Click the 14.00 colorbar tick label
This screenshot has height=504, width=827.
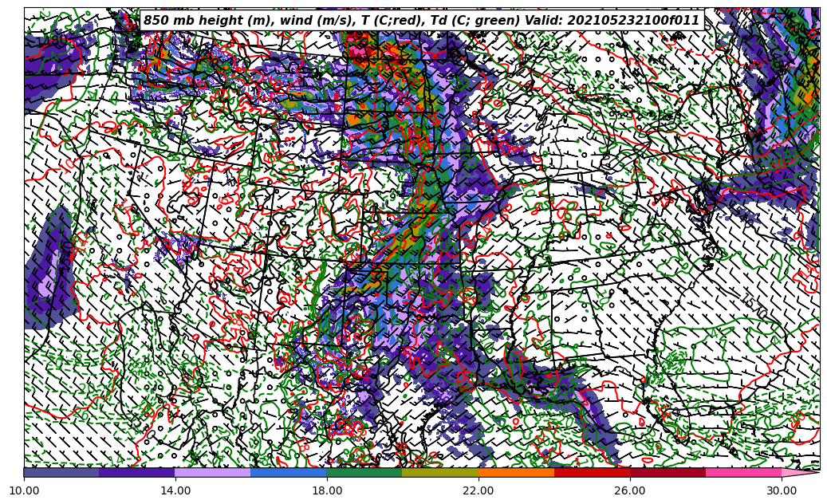point(175,490)
